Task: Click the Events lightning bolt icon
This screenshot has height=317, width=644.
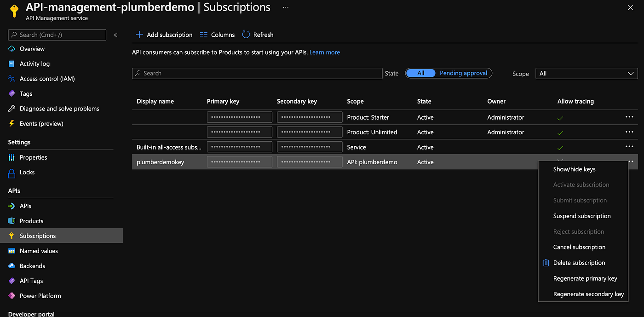Action: click(x=12, y=123)
